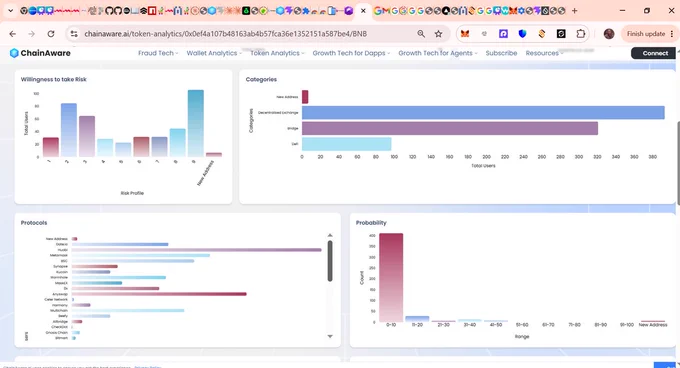Click Protocols chart scroll-down arrow
The image size is (680, 368).
[x=330, y=336]
